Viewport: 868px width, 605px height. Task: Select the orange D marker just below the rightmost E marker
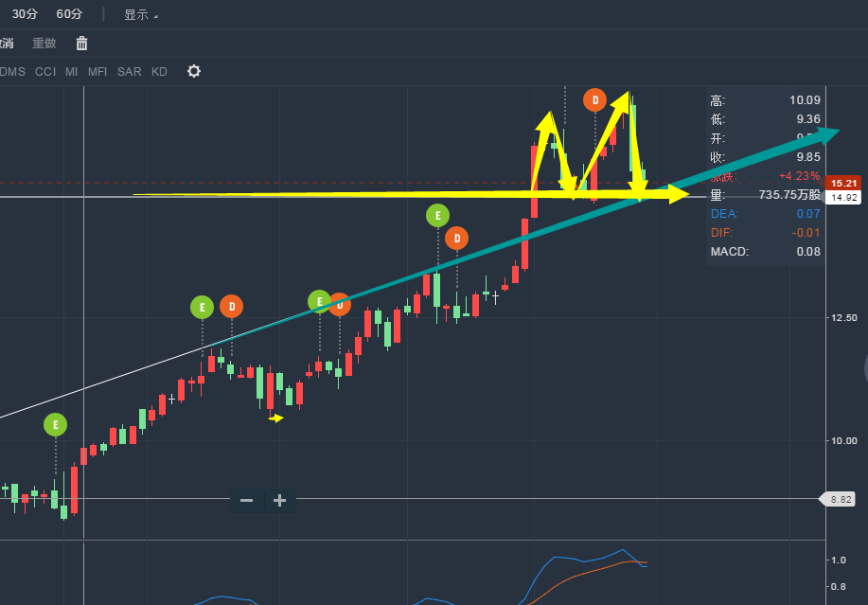tap(456, 238)
